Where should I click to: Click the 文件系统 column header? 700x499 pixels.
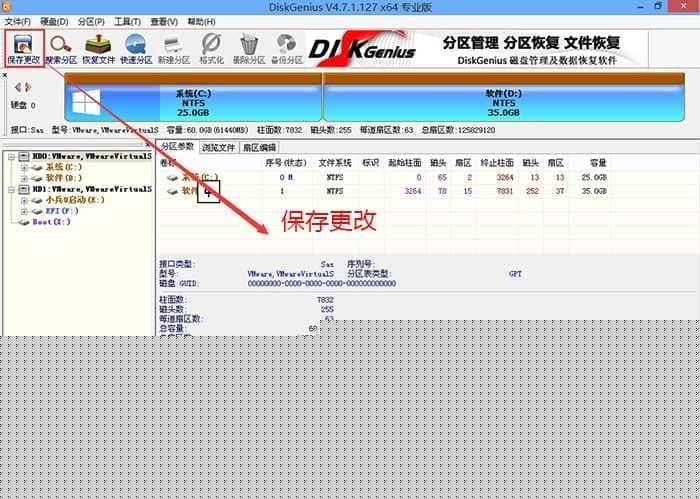click(x=334, y=163)
